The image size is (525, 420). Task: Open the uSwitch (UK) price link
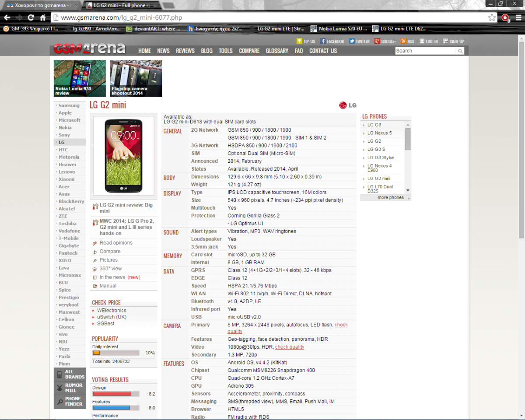112,317
